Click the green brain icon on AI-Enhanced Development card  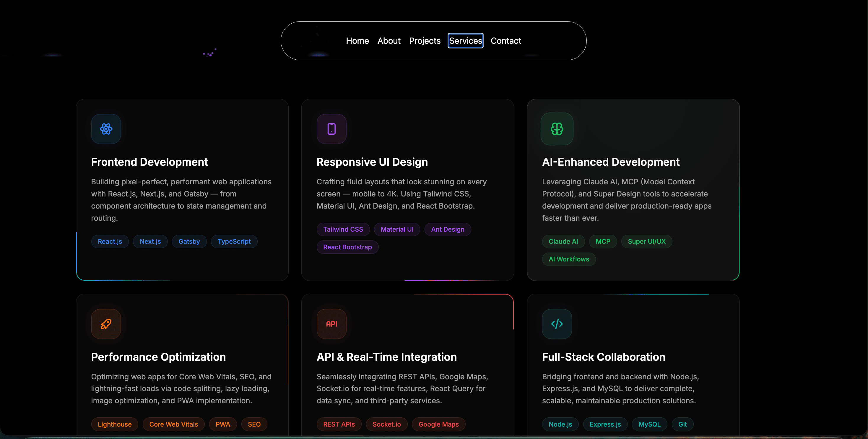(x=557, y=129)
